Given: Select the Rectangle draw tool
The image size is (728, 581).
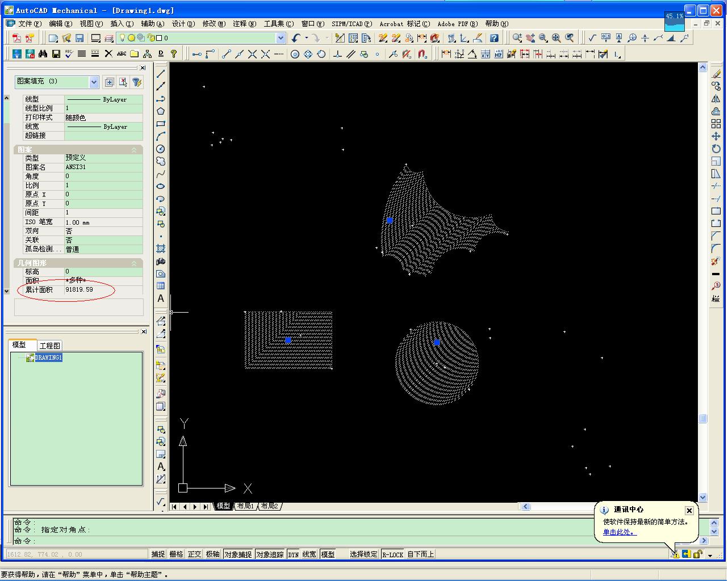Looking at the screenshot, I should coord(161,124).
